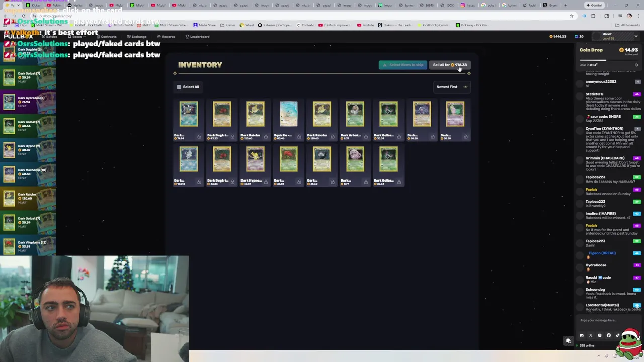Open the Discord icon below chat
This screenshot has width=644, height=362.
tap(582, 335)
